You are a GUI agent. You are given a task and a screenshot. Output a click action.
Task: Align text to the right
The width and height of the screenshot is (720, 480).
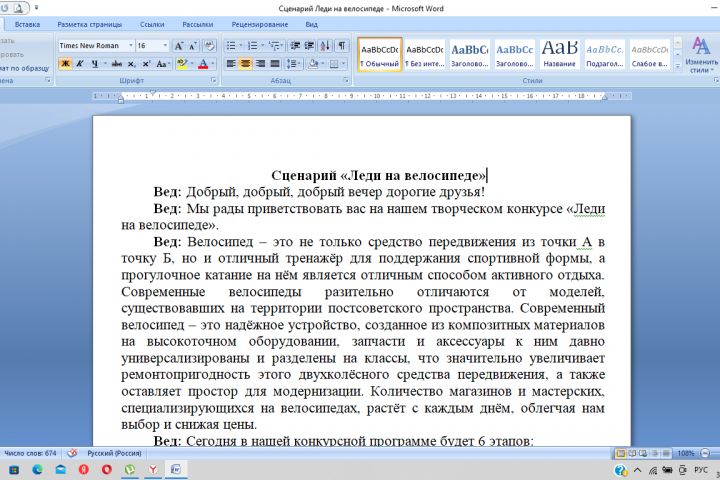260,64
